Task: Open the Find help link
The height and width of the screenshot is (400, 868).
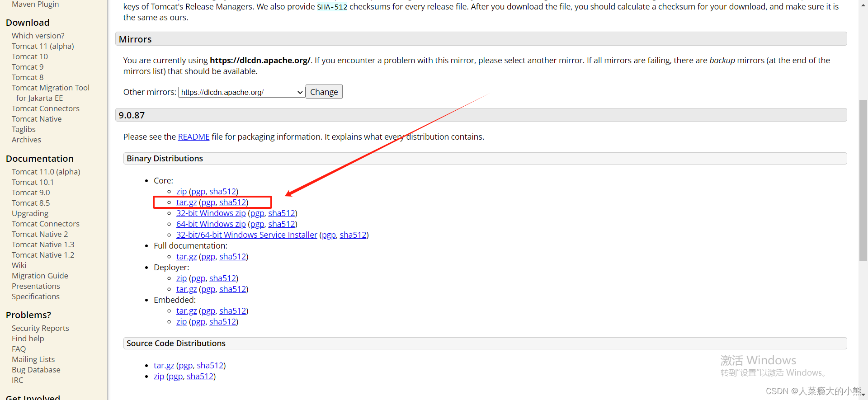Action: (x=28, y=339)
